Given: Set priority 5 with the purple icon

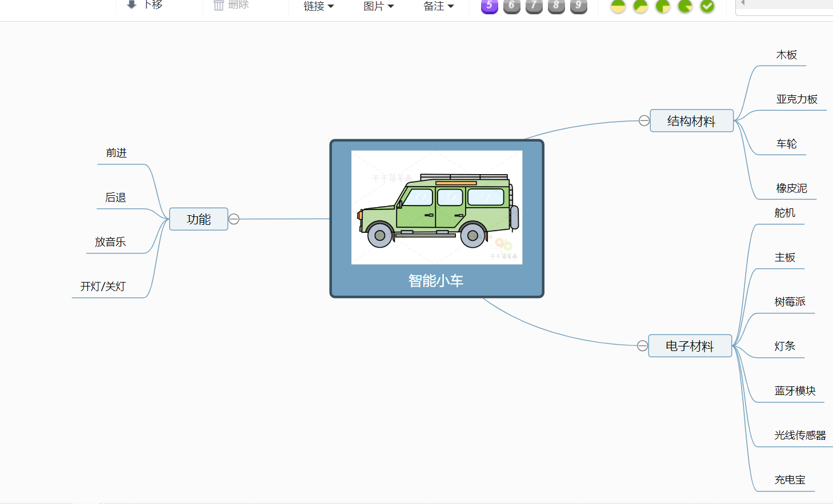Looking at the screenshot, I should (x=490, y=6).
